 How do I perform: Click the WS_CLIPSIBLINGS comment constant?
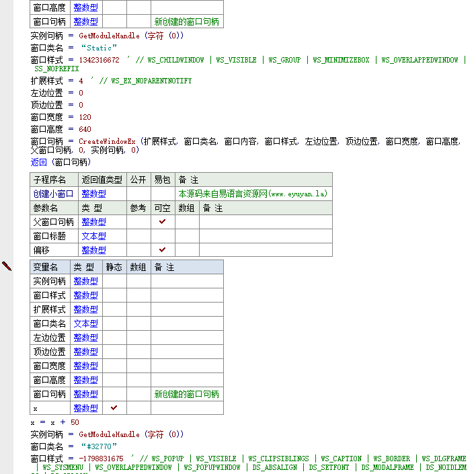tap(279, 459)
